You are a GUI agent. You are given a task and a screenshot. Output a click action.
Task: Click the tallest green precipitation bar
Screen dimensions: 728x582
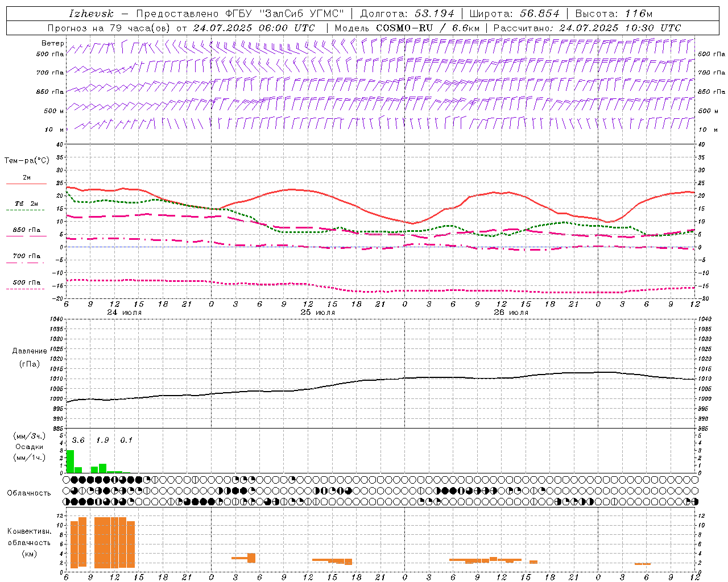[70, 462]
